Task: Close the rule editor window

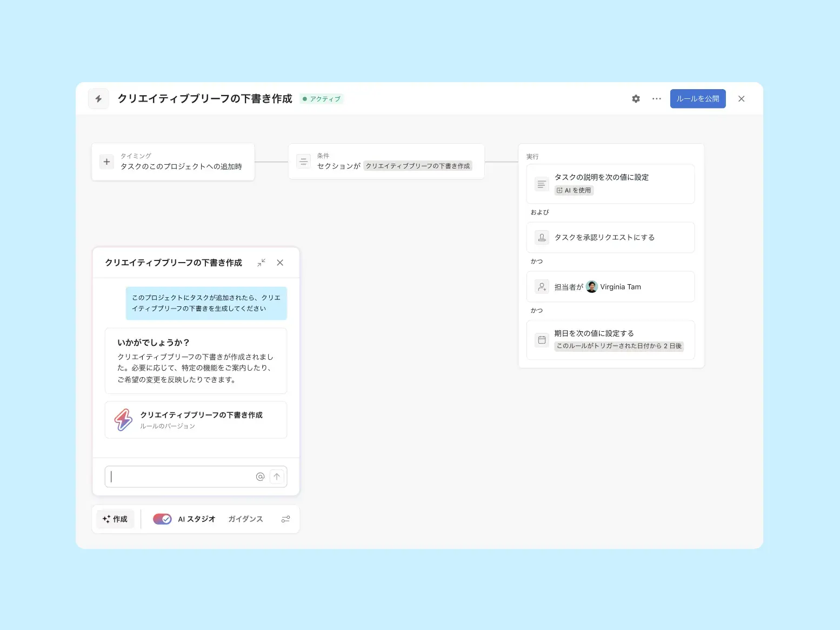Action: tap(742, 99)
